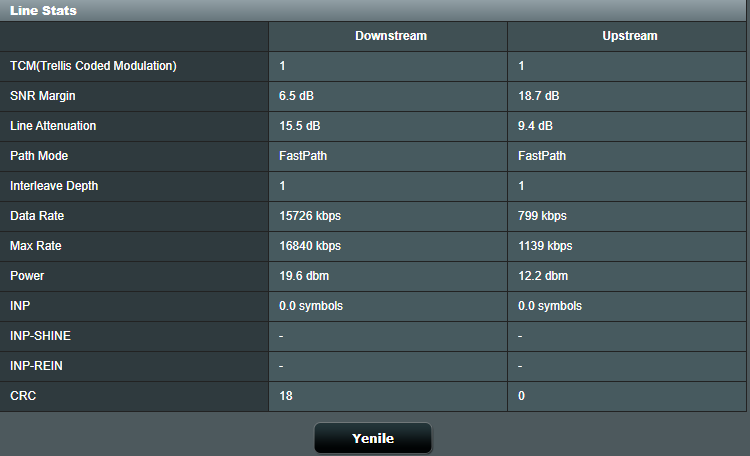
Task: Click the Power row label
Action: coord(27,276)
